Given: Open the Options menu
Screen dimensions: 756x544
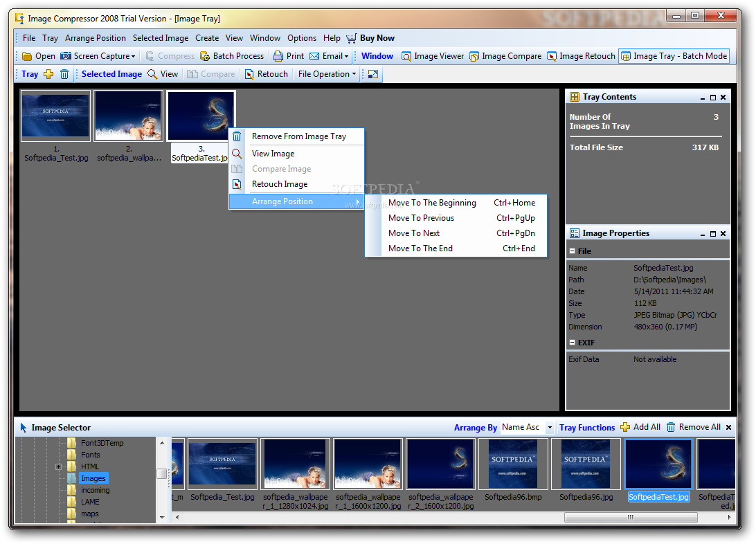Looking at the screenshot, I should pyautogui.click(x=302, y=38).
